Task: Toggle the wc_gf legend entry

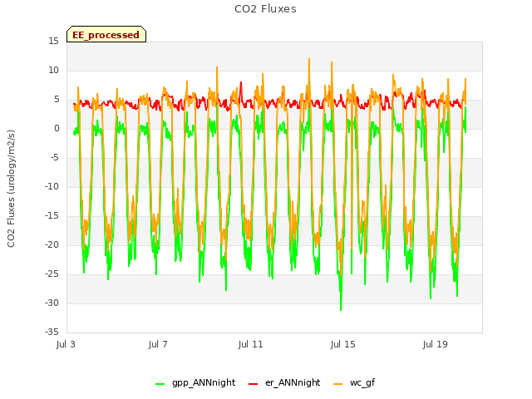Action: pyautogui.click(x=354, y=382)
